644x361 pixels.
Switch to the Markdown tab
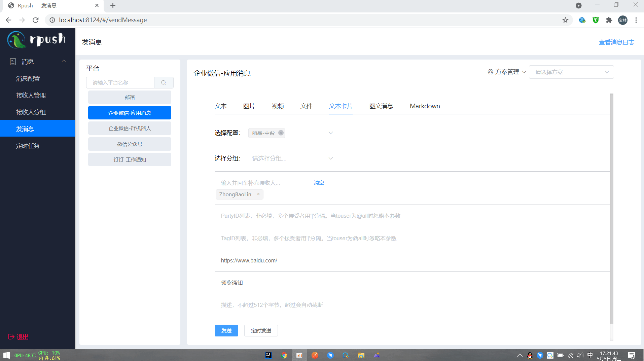tap(425, 106)
